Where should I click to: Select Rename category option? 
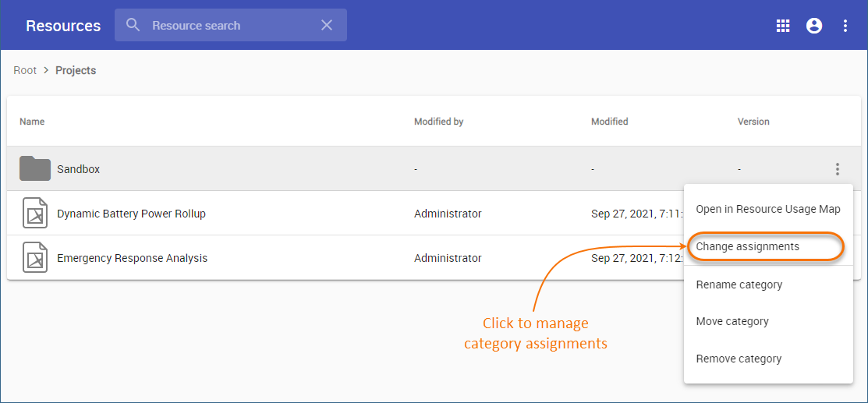click(739, 285)
